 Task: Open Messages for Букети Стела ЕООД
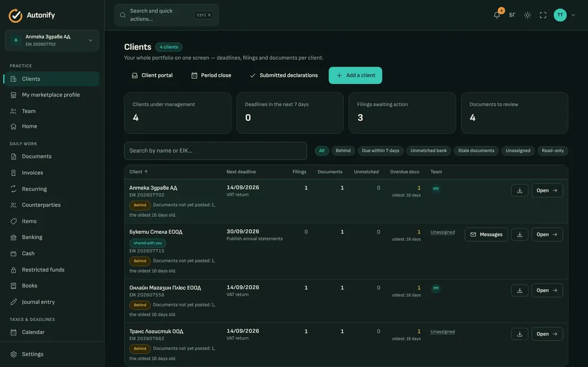click(x=486, y=235)
